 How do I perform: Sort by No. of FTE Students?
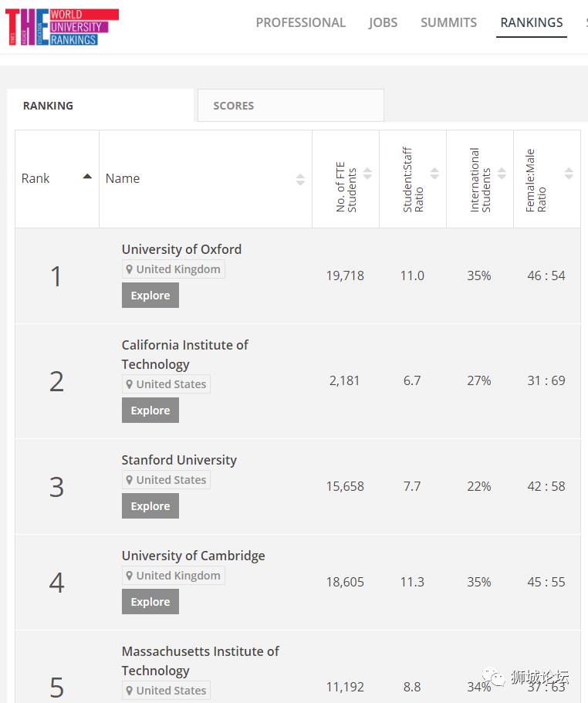367,174
